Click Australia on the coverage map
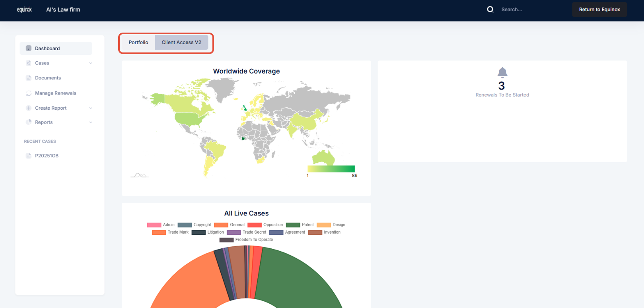644x308 pixels. click(323, 158)
